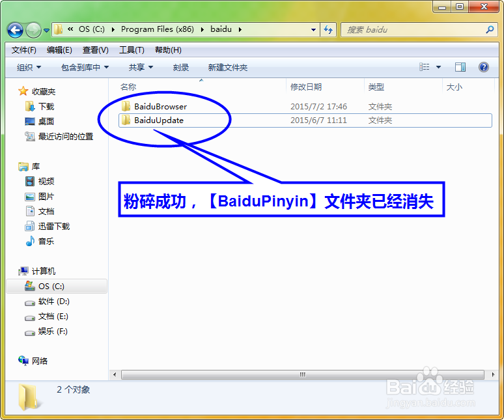504x420 pixels.
Task: Refresh the folder view
Action: (328, 30)
